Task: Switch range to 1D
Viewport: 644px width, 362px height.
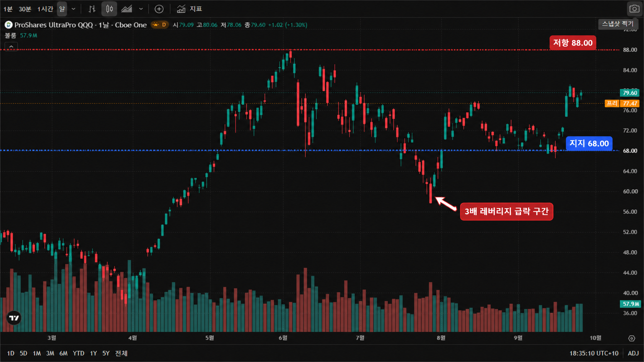Action: (11, 353)
